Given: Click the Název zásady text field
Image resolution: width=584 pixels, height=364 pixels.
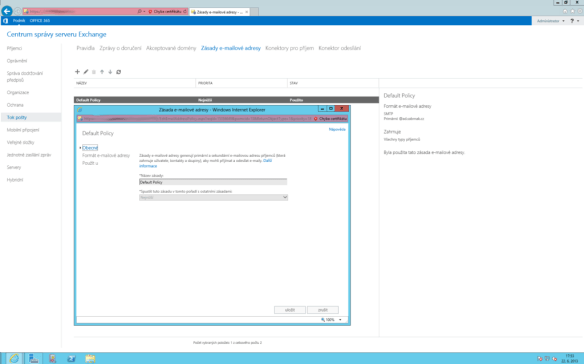Looking at the screenshot, I should click(x=213, y=182).
